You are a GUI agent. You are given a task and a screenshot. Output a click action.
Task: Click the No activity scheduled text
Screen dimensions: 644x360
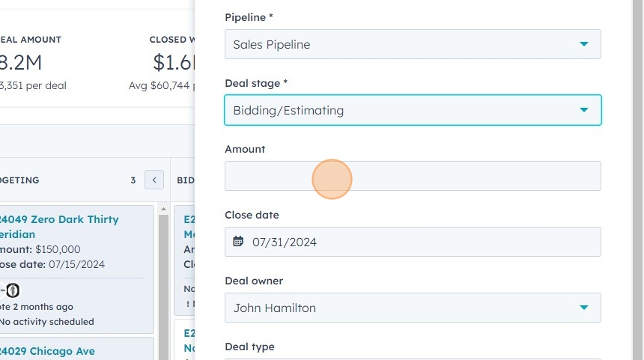click(x=46, y=322)
